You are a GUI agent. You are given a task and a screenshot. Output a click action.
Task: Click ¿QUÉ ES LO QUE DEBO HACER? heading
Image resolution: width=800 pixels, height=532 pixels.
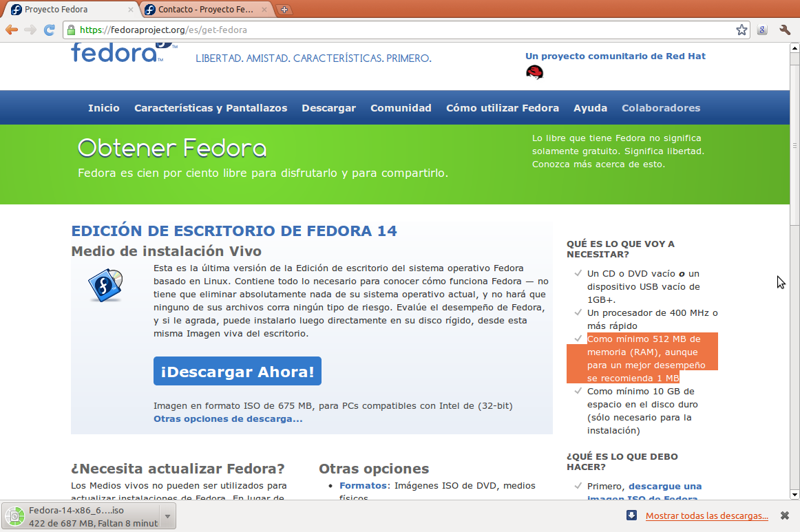pos(622,462)
